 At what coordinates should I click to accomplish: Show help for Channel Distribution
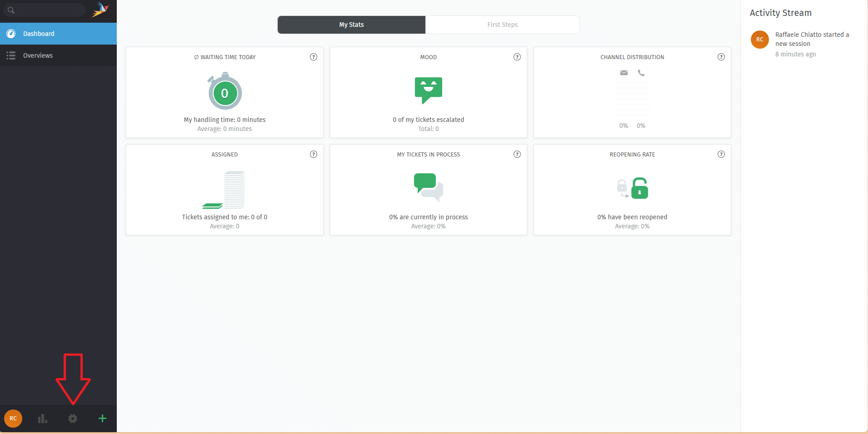(721, 57)
